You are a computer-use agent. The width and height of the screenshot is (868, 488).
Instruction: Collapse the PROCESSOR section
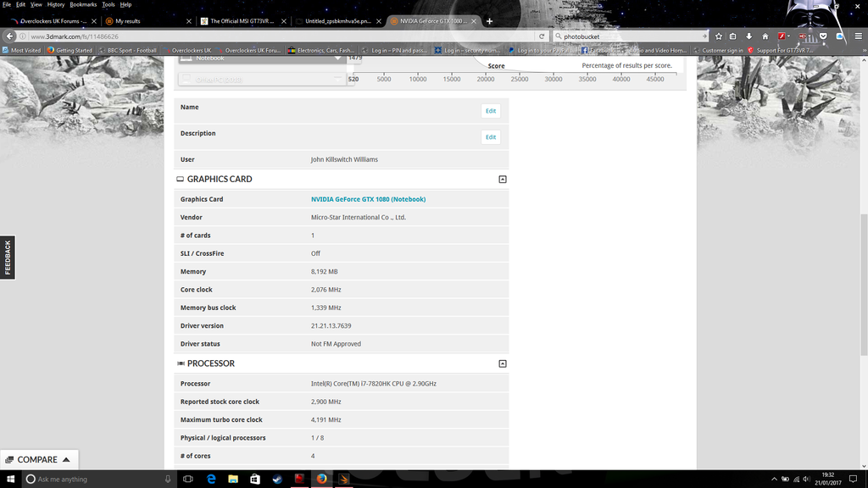(x=503, y=363)
